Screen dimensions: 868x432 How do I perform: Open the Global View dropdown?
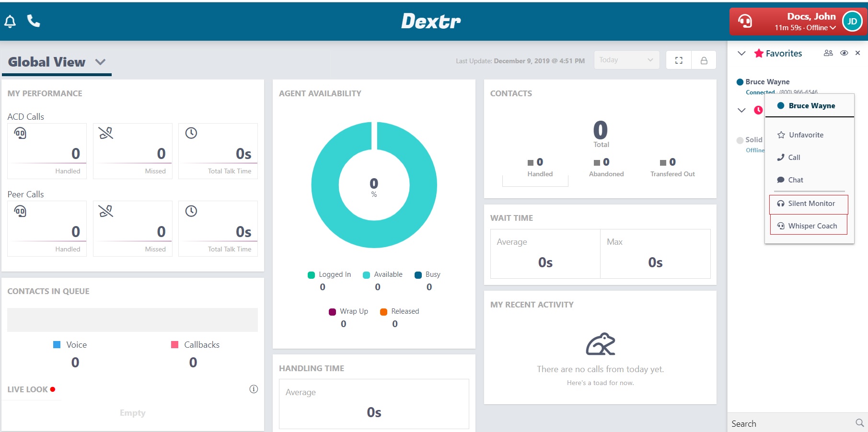[57, 62]
